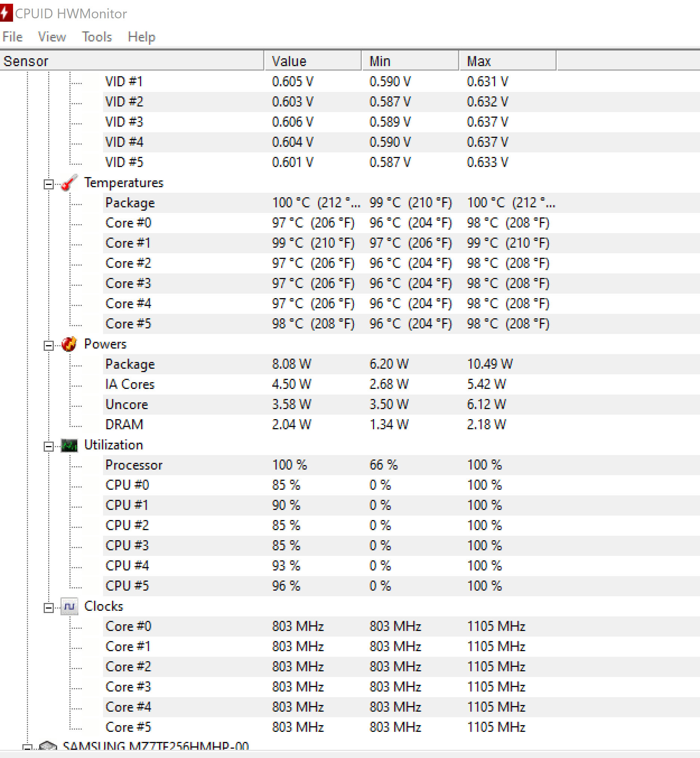Image resolution: width=700 pixels, height=758 pixels.
Task: Select Core #4 under Temperatures
Action: 401,304
